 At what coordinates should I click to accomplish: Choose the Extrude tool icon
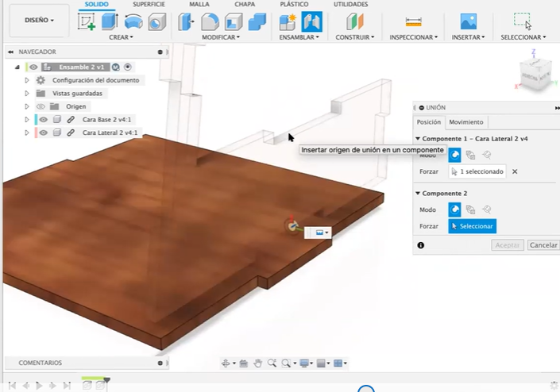pyautogui.click(x=110, y=21)
